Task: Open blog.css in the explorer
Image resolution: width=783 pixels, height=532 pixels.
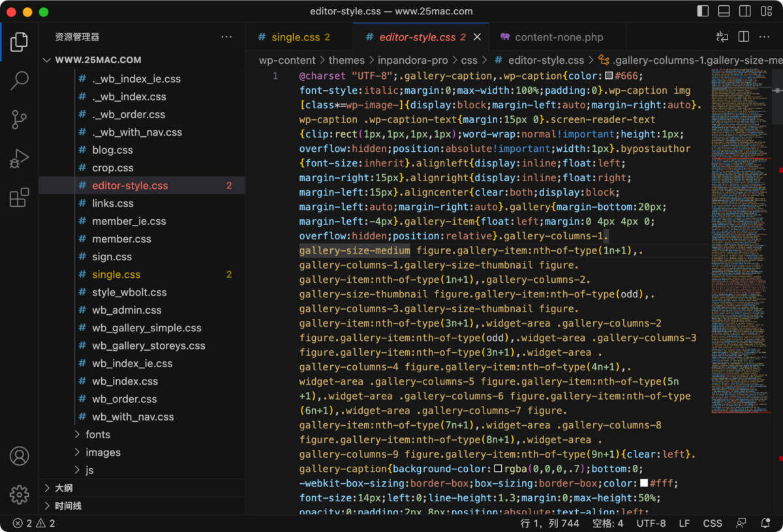Action: coord(142,150)
